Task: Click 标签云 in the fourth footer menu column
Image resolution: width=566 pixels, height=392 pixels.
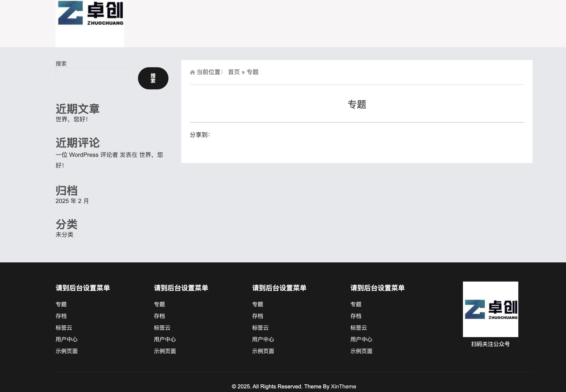Action: 359,328
